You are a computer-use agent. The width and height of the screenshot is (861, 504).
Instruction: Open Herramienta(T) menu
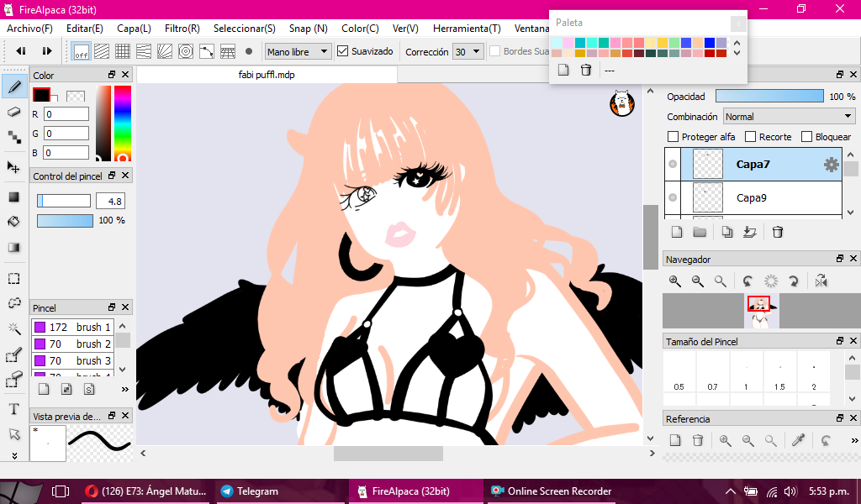[x=467, y=29]
